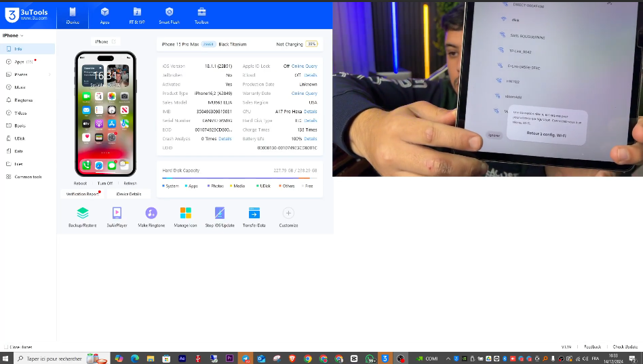Expand the Photos sidebar arrow
The width and height of the screenshot is (643, 364).
tap(50, 75)
